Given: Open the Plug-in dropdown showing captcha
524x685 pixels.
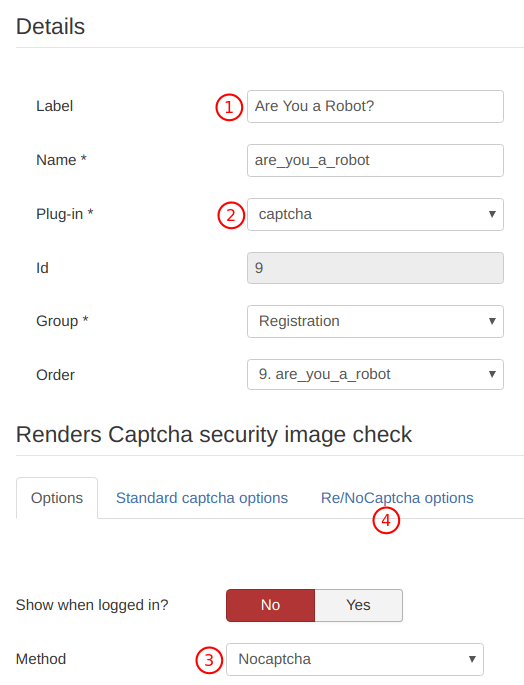Looking at the screenshot, I should coord(375,214).
